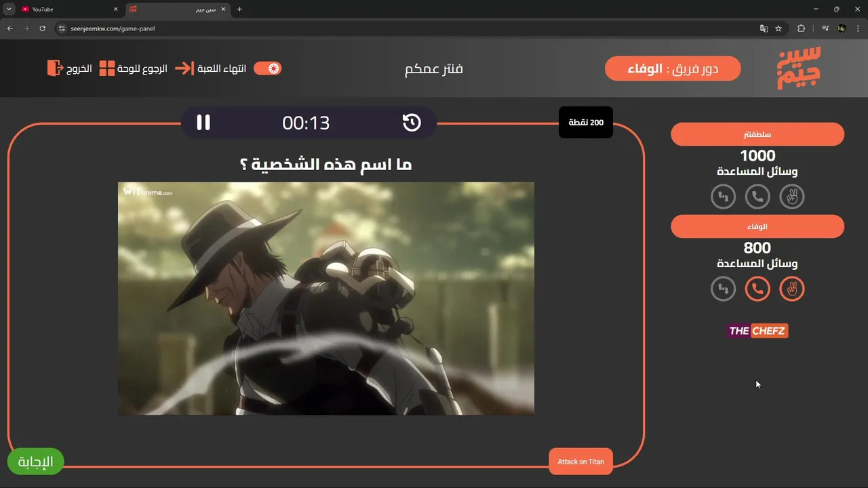Focus the address bar URL field
Image resolution: width=868 pixels, height=488 pixels.
[407, 28]
